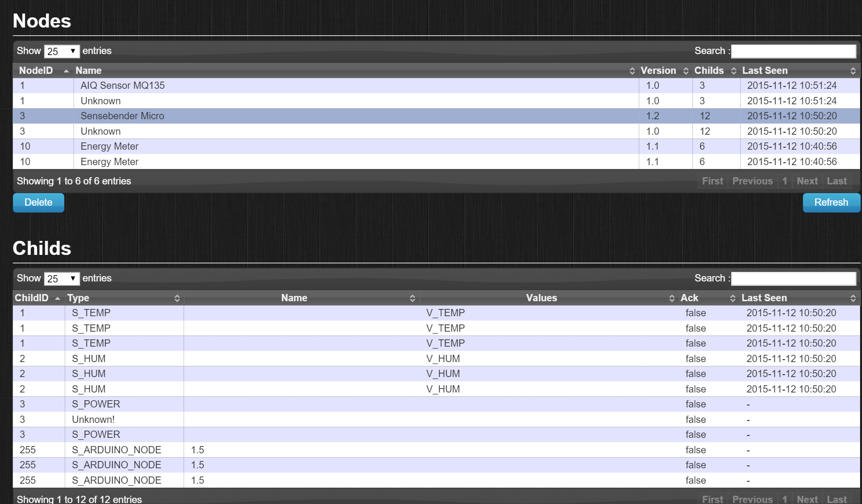The height and width of the screenshot is (504, 862).
Task: Go to Next page of Childs table
Action: click(x=807, y=499)
